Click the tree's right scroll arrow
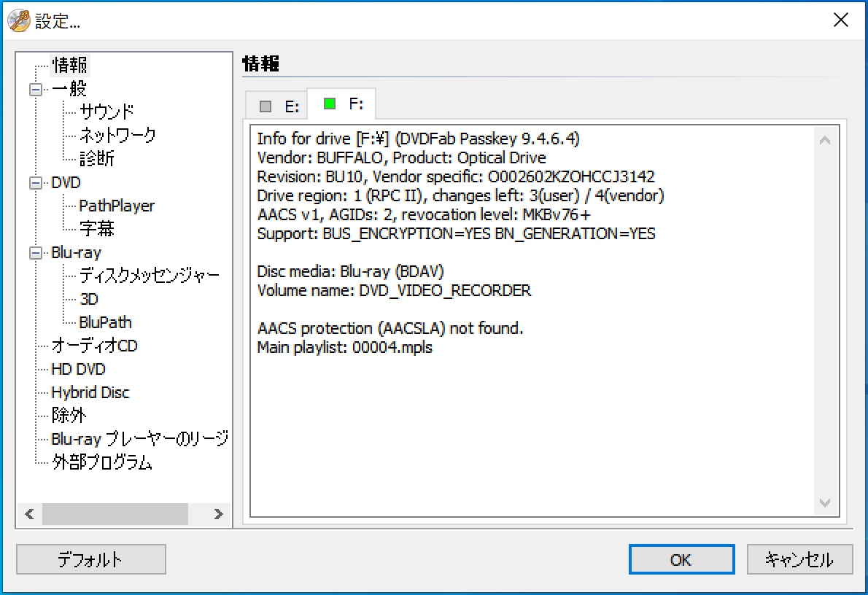The width and height of the screenshot is (868, 595). (218, 514)
